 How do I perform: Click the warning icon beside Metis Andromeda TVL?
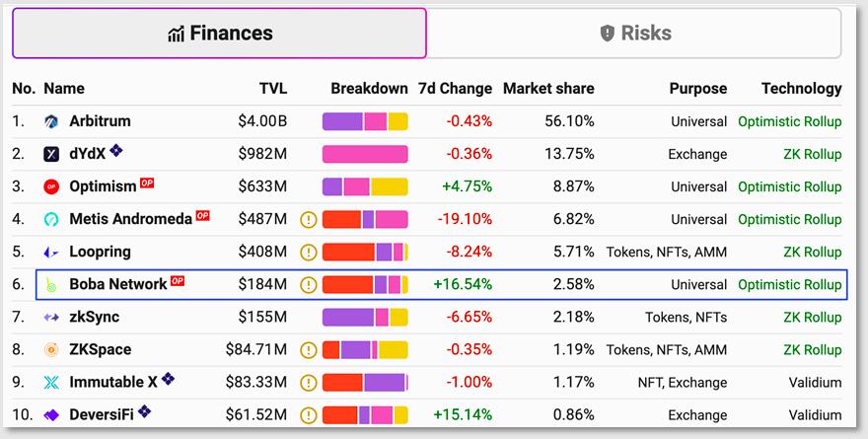click(308, 219)
